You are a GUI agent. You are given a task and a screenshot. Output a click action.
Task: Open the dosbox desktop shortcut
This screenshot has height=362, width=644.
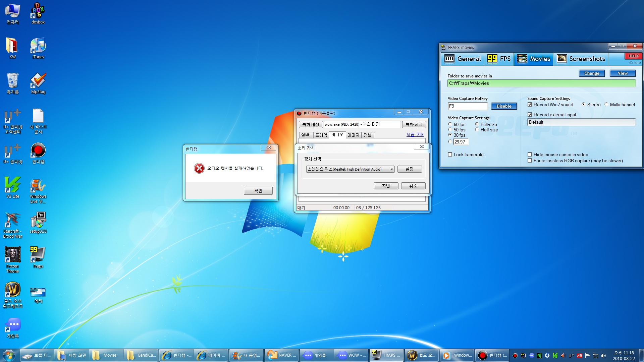(x=38, y=13)
